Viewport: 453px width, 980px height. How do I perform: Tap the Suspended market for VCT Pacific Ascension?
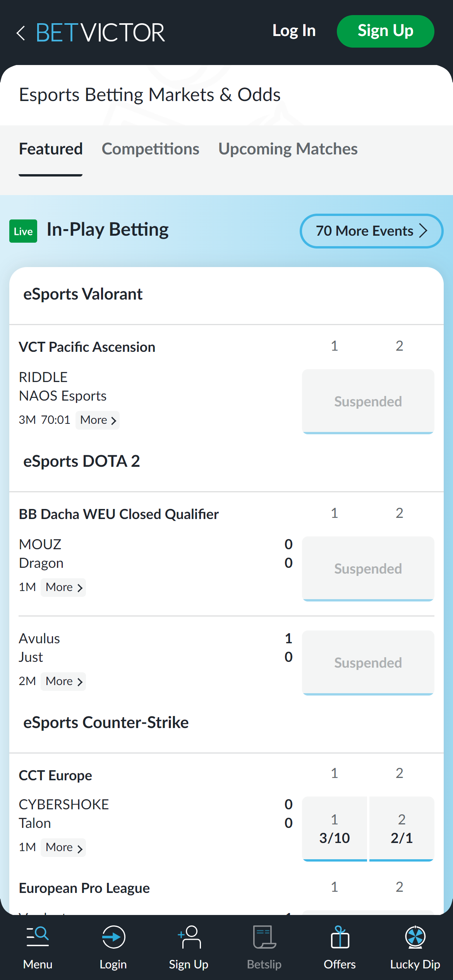(368, 401)
